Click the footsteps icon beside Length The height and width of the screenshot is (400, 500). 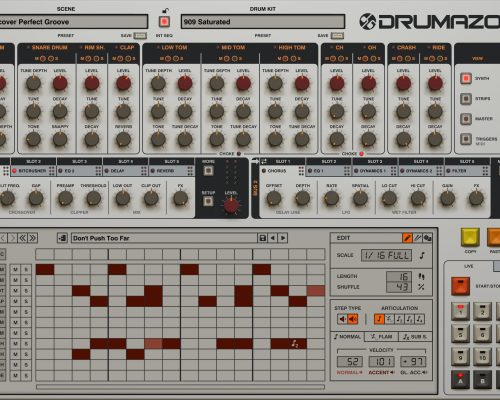[x=421, y=276]
